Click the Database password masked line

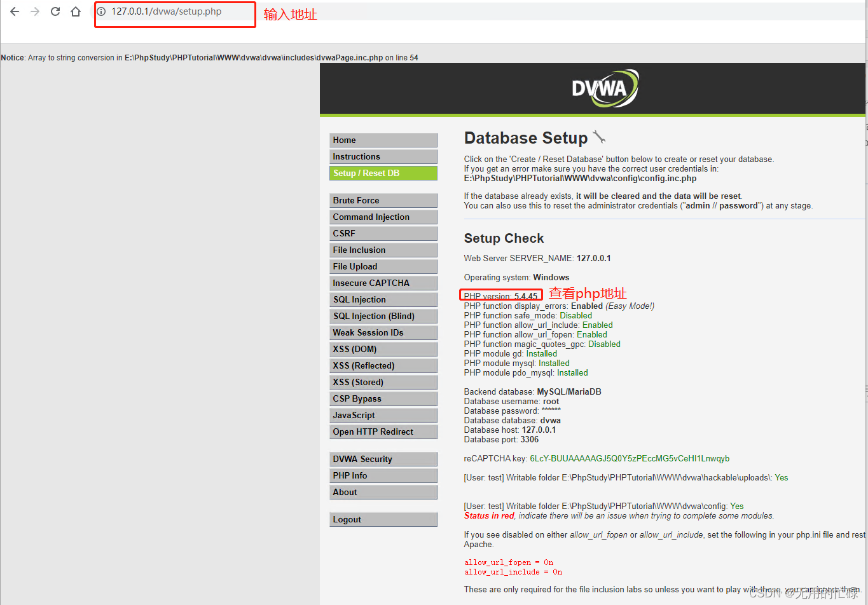tap(513, 411)
